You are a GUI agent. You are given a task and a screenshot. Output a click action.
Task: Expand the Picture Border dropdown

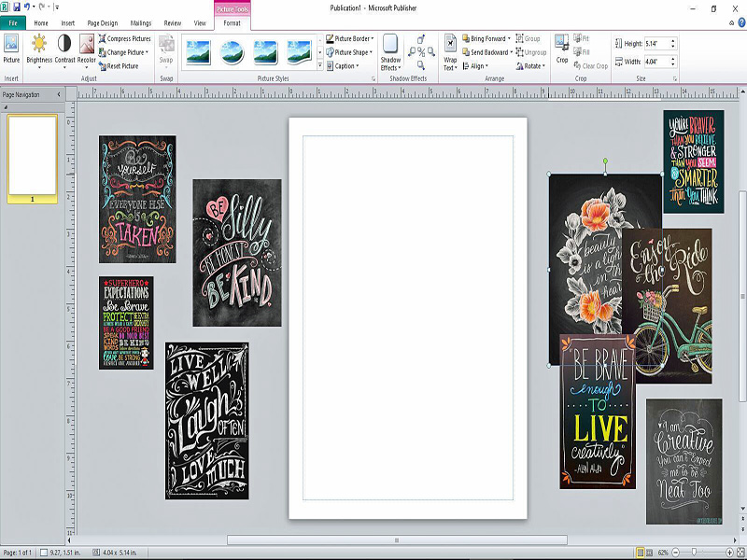350,38
